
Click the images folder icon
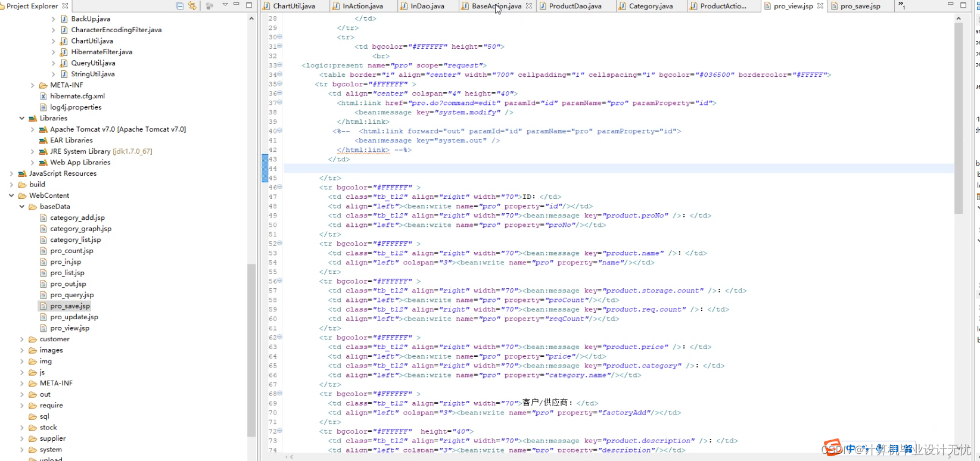[33, 350]
